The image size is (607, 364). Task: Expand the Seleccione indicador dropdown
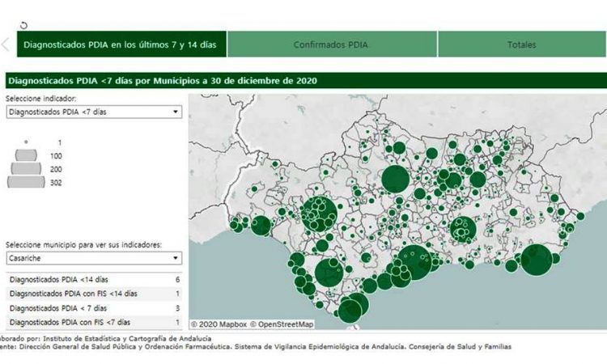(93, 112)
